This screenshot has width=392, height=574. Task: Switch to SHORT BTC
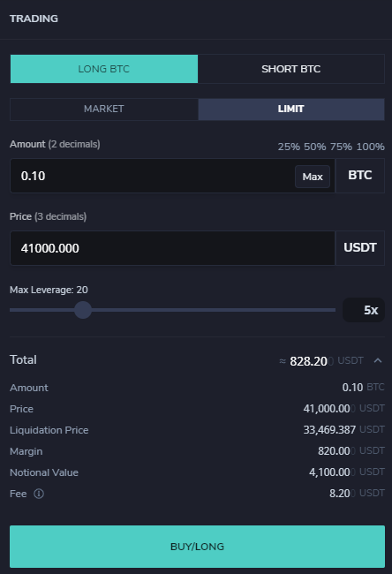click(291, 69)
